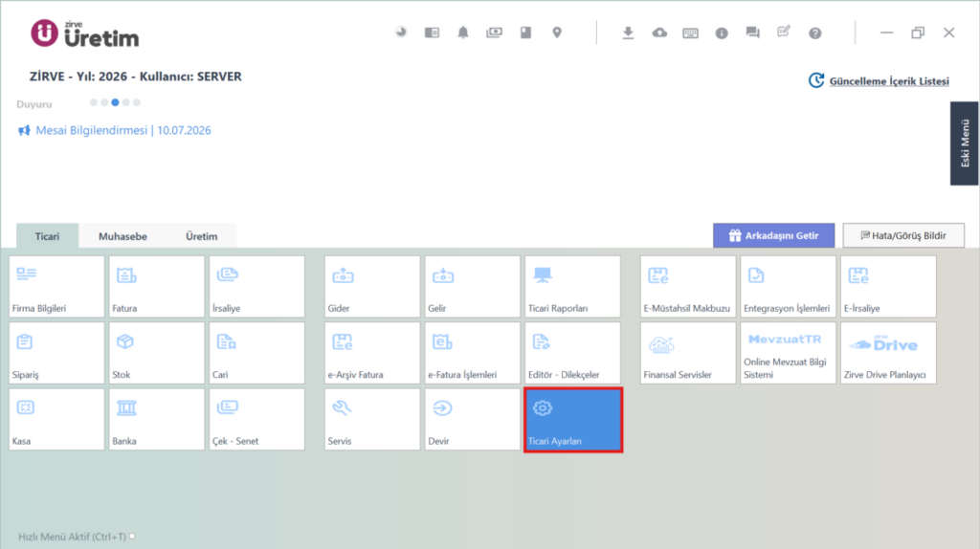Click the keyboard icon in toolbar
The image size is (980, 549).
(691, 33)
